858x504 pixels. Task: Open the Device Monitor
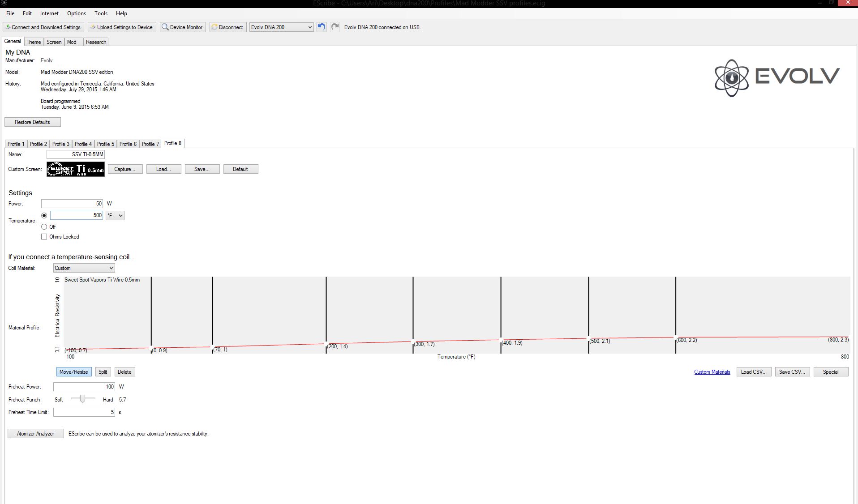183,27
